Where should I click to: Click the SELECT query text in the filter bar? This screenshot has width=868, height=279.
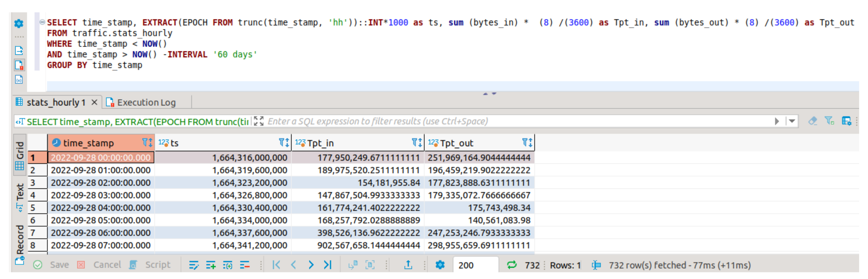point(137,122)
